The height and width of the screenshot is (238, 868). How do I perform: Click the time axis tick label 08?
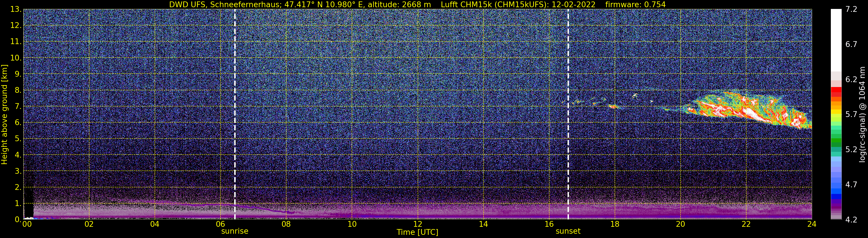[286, 224]
